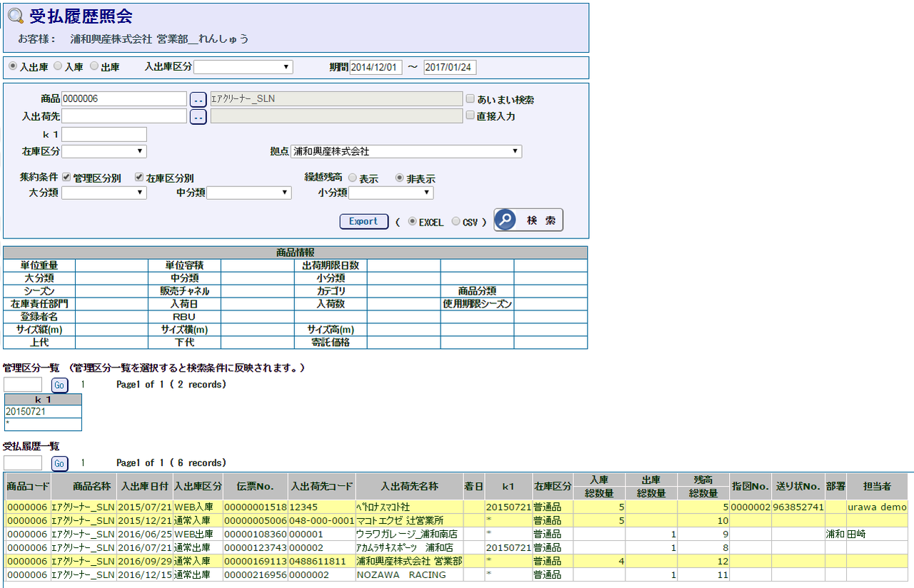Click the ウラワガレージ_浦和南店 cell
Image resolution: width=914 pixels, height=588 pixels.
click(x=408, y=534)
